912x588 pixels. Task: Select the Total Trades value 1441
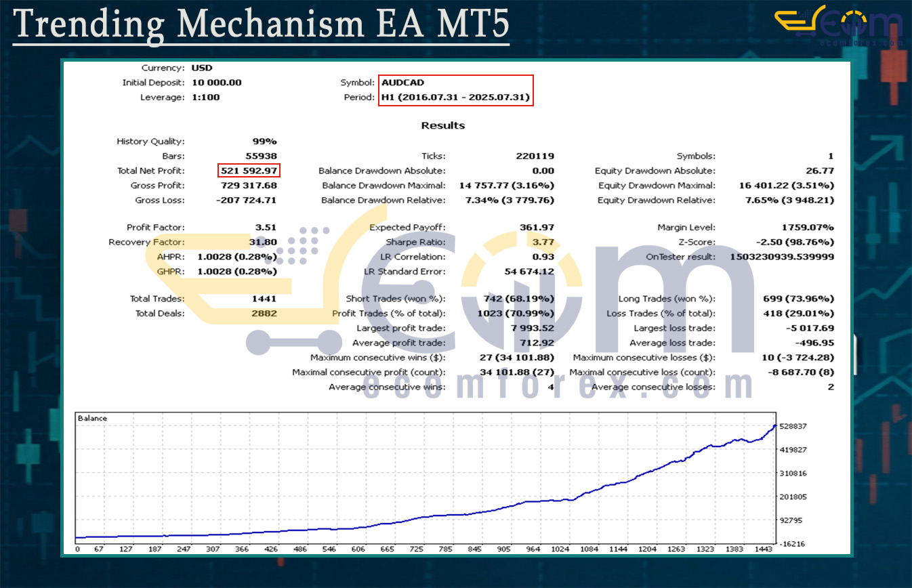[262, 299]
